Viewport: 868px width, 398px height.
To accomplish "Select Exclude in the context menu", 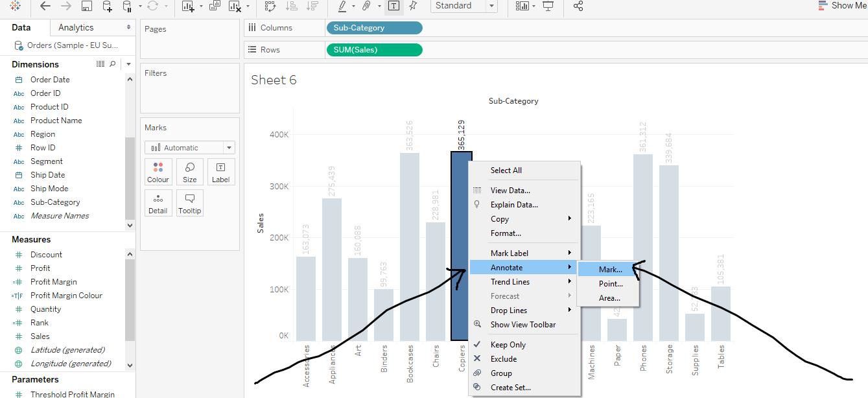I will (503, 358).
